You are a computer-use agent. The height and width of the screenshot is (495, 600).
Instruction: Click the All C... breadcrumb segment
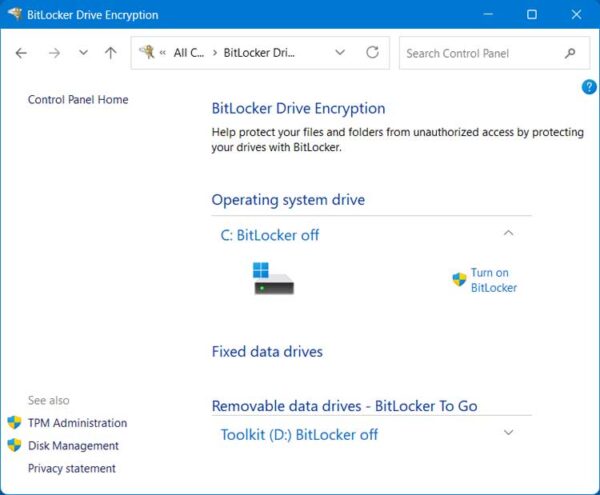[188, 53]
